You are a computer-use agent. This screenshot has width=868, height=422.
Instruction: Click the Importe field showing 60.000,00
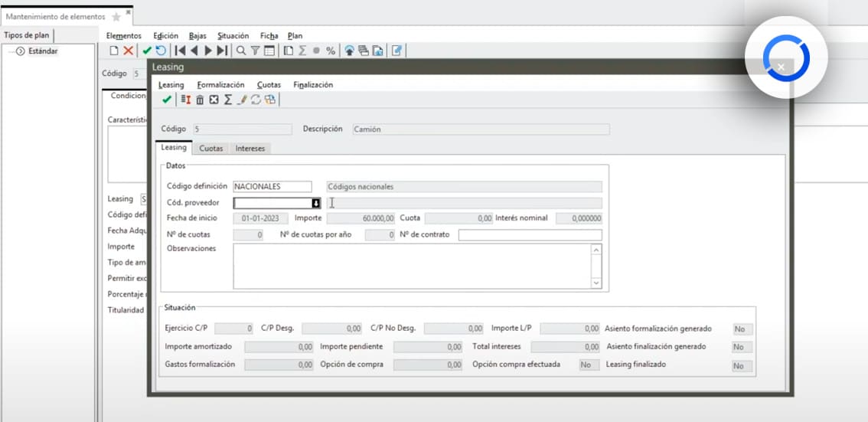tap(361, 219)
